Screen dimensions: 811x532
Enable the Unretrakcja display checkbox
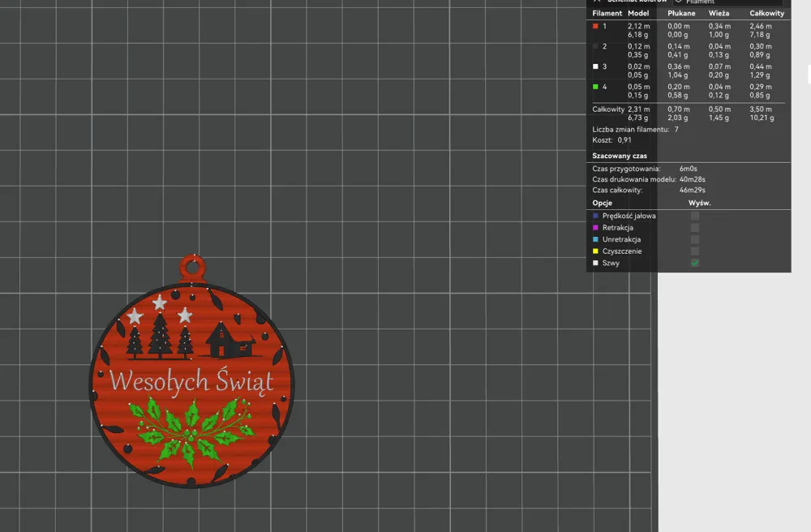coord(695,239)
